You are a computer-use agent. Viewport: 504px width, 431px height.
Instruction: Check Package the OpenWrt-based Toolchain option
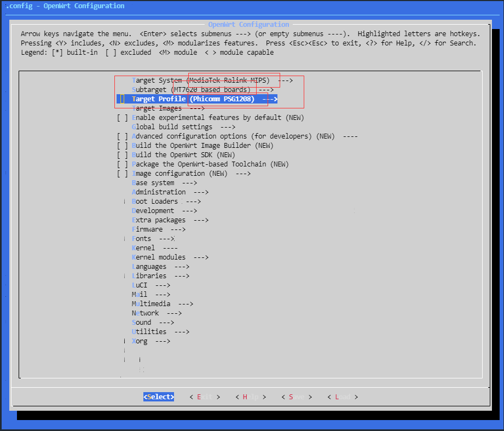point(123,164)
